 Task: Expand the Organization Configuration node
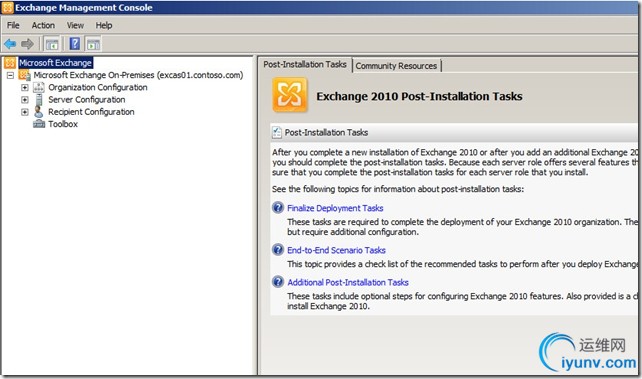click(25, 87)
